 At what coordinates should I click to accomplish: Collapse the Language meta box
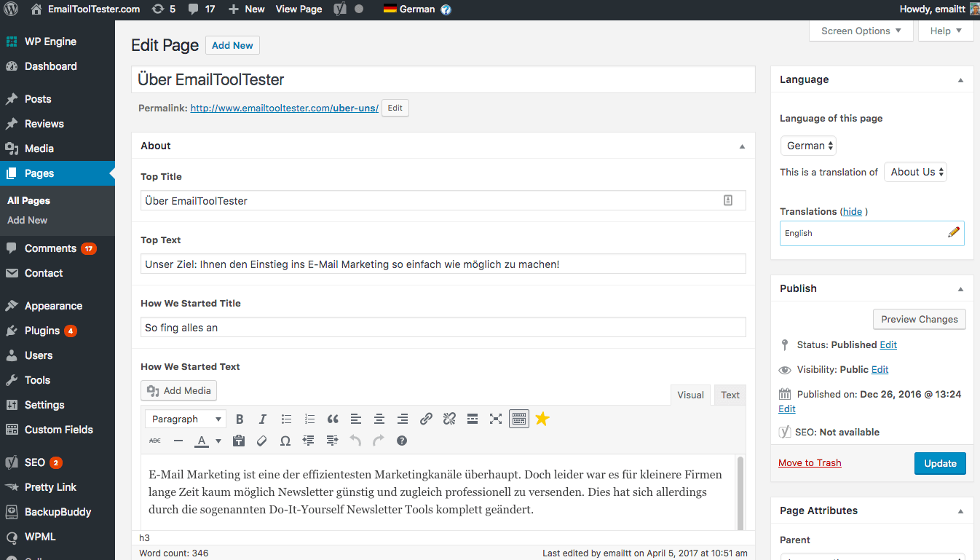pyautogui.click(x=960, y=80)
